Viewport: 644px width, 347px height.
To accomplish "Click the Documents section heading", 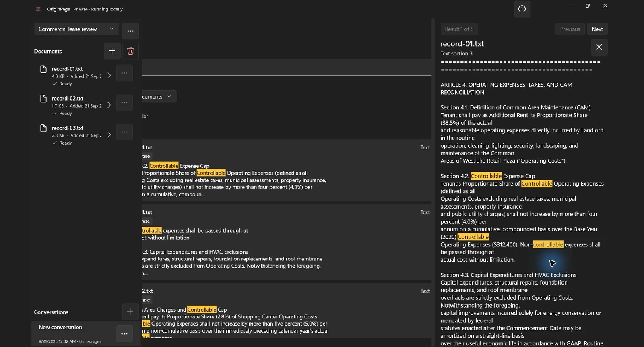I will coord(48,51).
